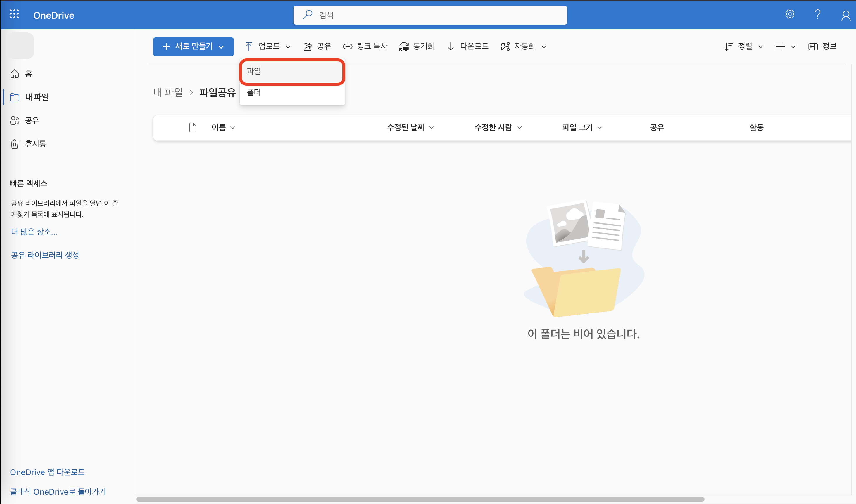
Task: Click OneDrive 앱 다운로드 link
Action: point(47,472)
